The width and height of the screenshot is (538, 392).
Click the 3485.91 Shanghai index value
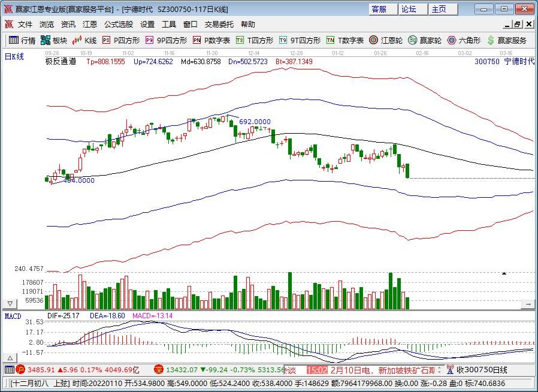point(41,370)
